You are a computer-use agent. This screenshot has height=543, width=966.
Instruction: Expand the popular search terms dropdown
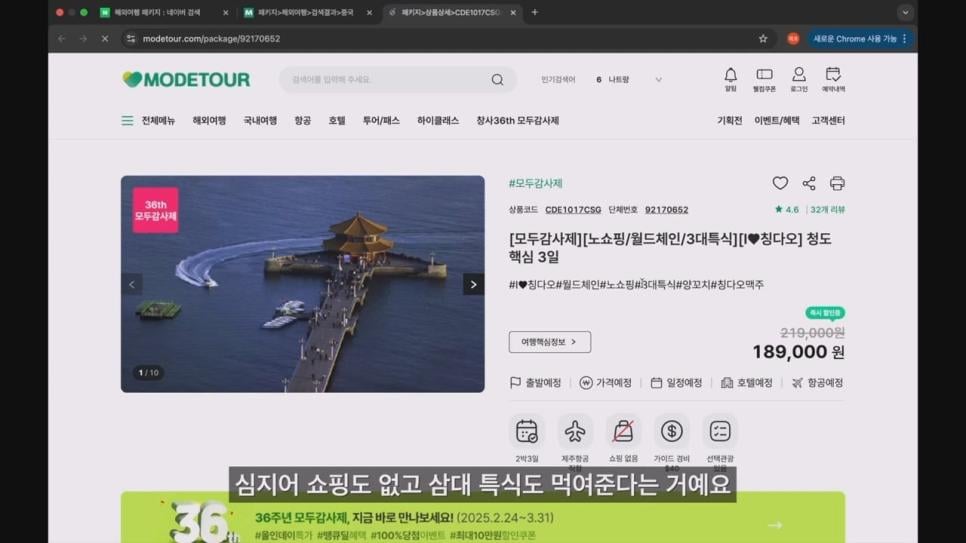(x=658, y=80)
